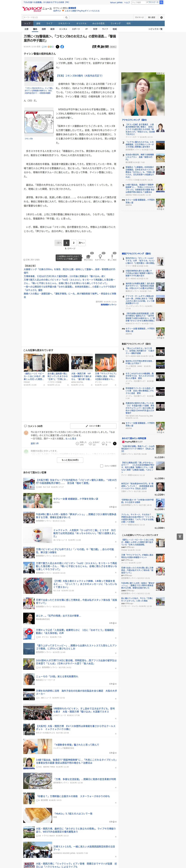Open the トップ navigation tab
The height and width of the screenshot is (868, 186).
(x=27, y=24)
